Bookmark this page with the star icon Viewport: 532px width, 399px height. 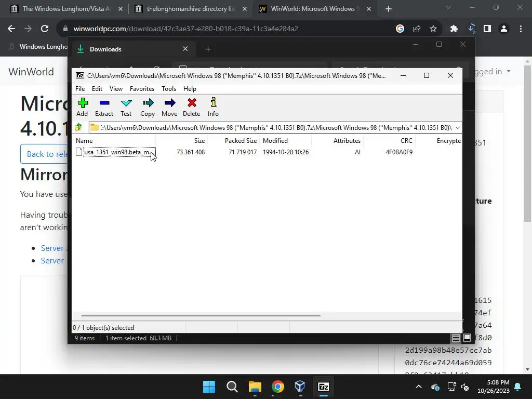click(433, 29)
